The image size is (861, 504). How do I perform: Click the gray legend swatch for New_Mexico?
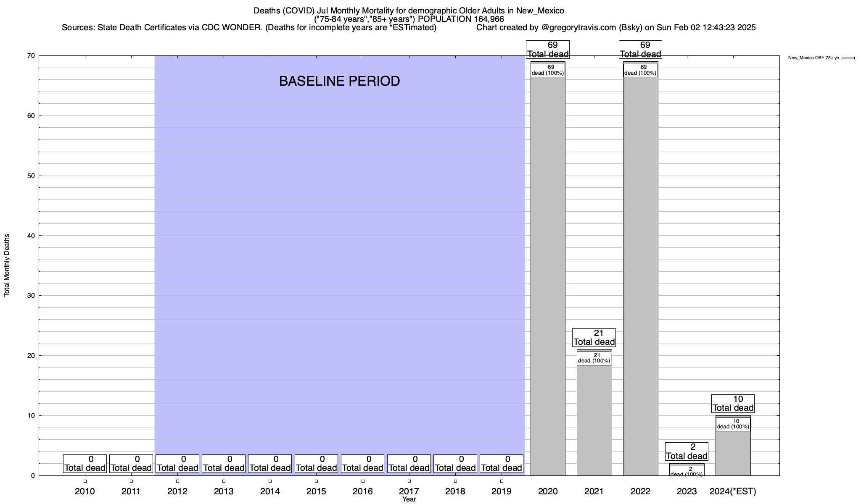pos(848,58)
